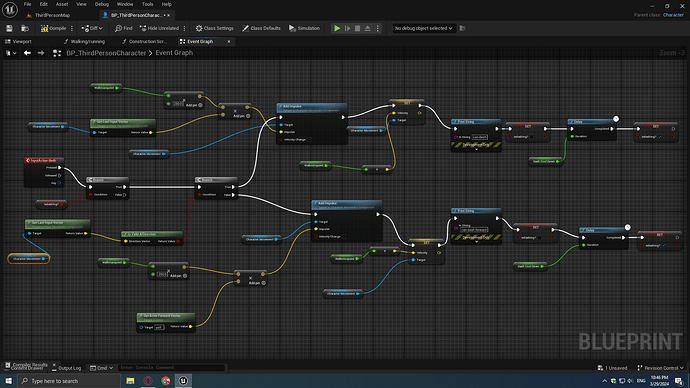This screenshot has width=690, height=388.
Task: Click the icon beside debug object selector
Action: tap(462, 28)
